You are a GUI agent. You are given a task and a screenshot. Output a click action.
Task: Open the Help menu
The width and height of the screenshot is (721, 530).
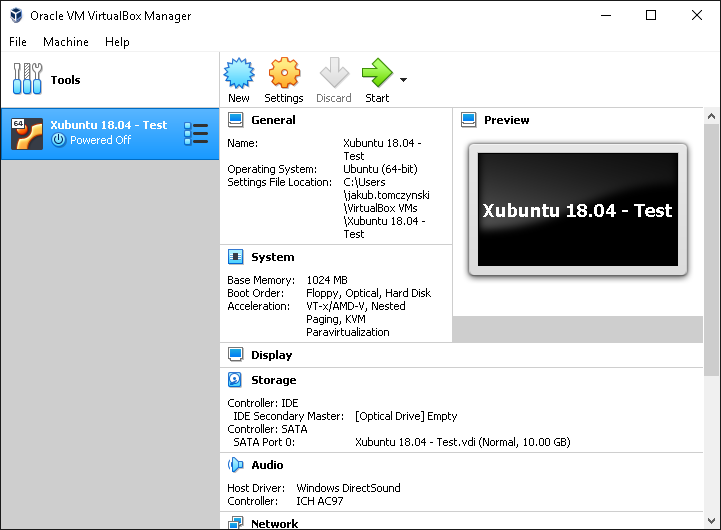click(x=117, y=42)
